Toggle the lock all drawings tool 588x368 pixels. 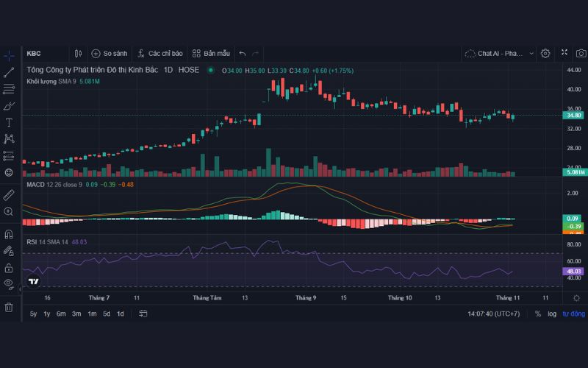coord(9,268)
